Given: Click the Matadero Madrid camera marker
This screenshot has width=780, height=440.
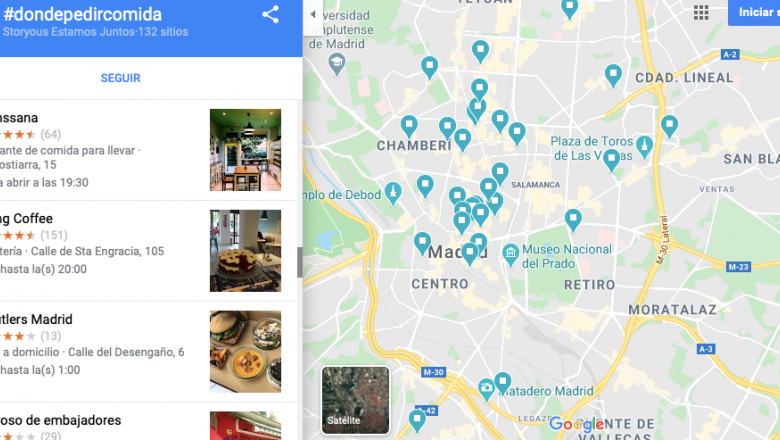Looking at the screenshot, I should pos(486,389).
